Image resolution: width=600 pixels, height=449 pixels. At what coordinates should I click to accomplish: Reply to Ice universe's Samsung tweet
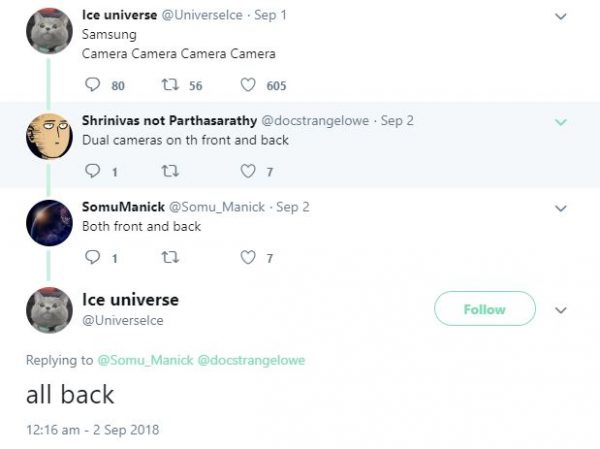[92, 85]
